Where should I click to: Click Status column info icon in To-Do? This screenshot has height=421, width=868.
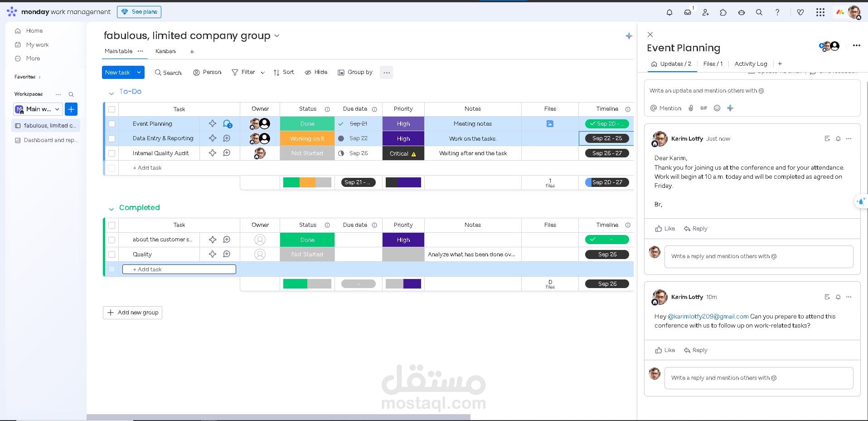[x=327, y=109]
